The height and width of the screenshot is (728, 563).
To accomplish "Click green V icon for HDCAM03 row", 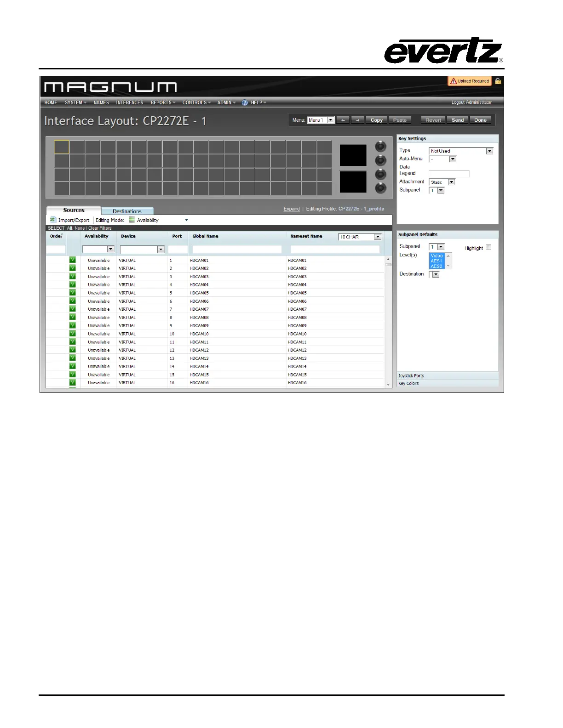I will 73,276.
